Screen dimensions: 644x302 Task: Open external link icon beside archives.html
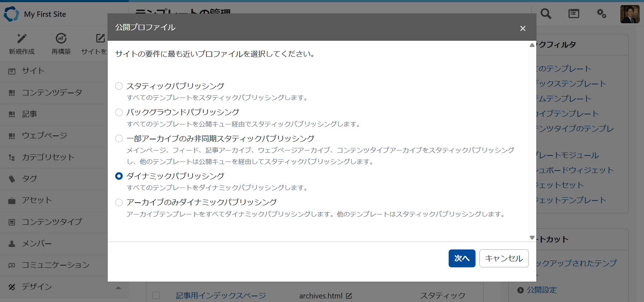click(x=349, y=296)
